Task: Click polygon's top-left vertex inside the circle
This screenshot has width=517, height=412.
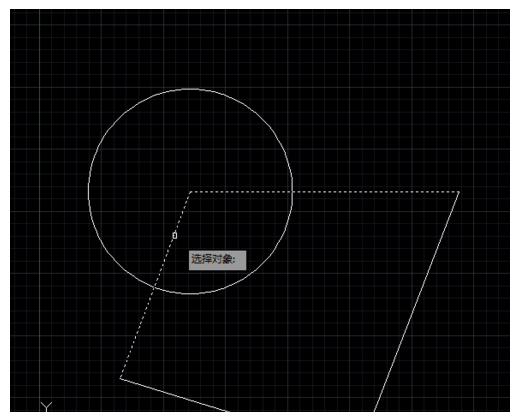Action: (190, 192)
